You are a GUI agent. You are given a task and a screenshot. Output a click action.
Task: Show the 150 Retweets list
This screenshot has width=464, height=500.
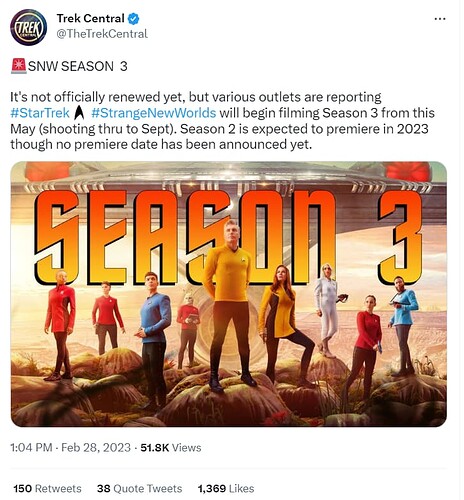(x=47, y=489)
